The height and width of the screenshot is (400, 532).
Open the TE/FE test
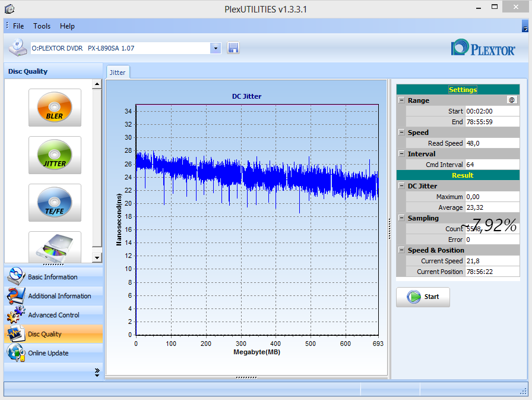pos(55,203)
